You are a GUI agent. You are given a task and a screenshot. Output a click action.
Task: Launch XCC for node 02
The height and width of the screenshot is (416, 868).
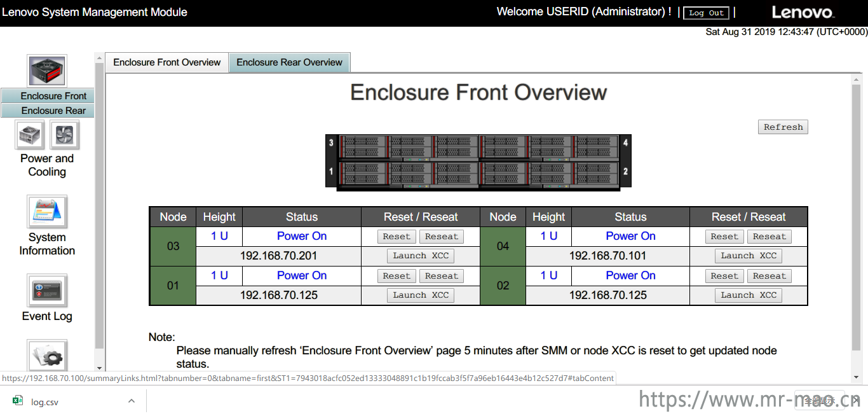pyautogui.click(x=749, y=295)
